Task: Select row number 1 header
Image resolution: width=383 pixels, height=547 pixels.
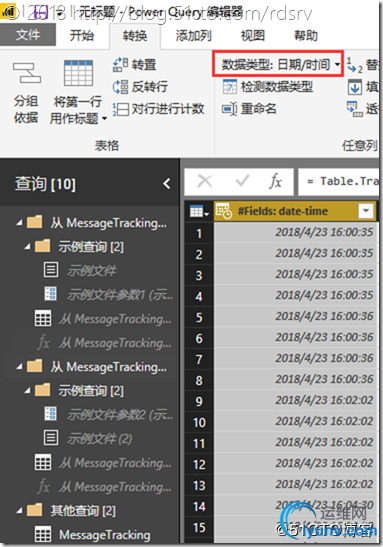Action: (199, 233)
